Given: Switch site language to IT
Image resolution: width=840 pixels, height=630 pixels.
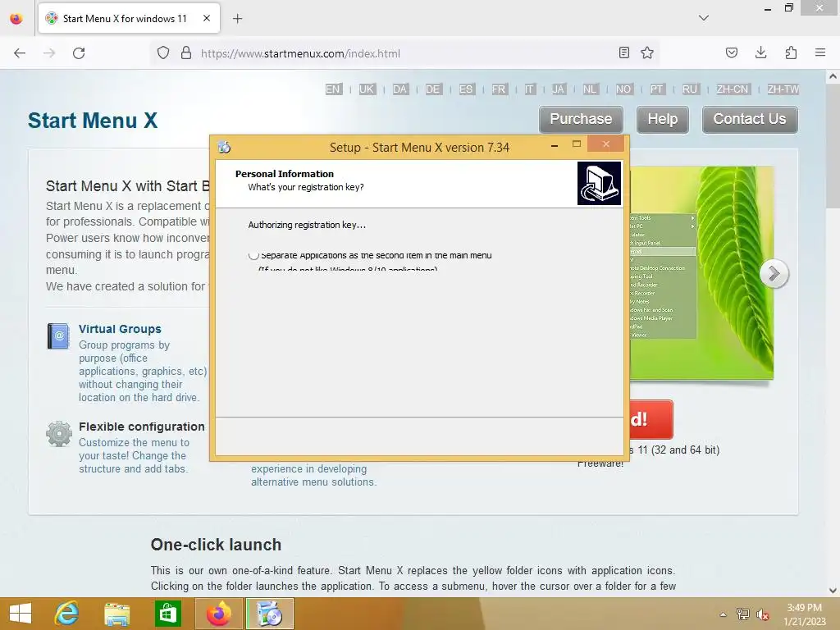Looking at the screenshot, I should point(529,89).
